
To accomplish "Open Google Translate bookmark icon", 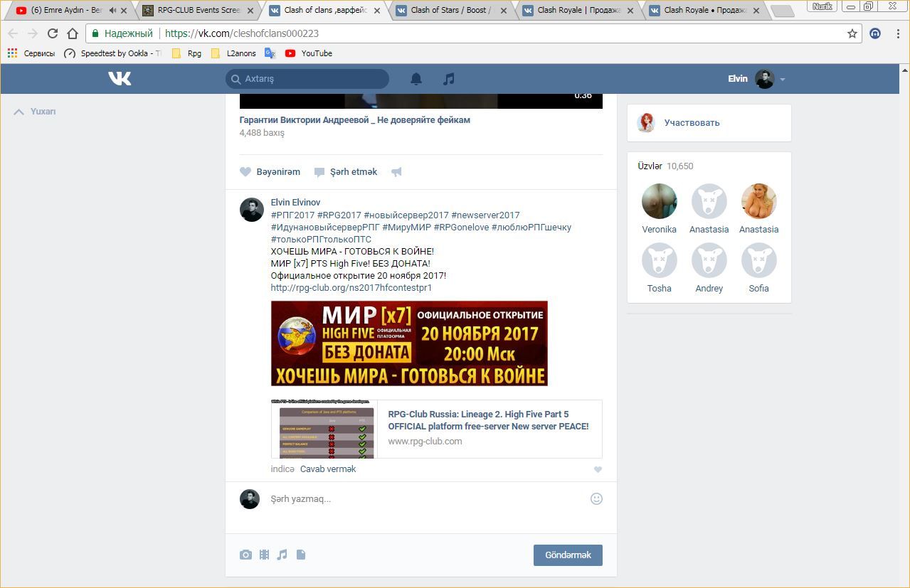I will (x=270, y=53).
